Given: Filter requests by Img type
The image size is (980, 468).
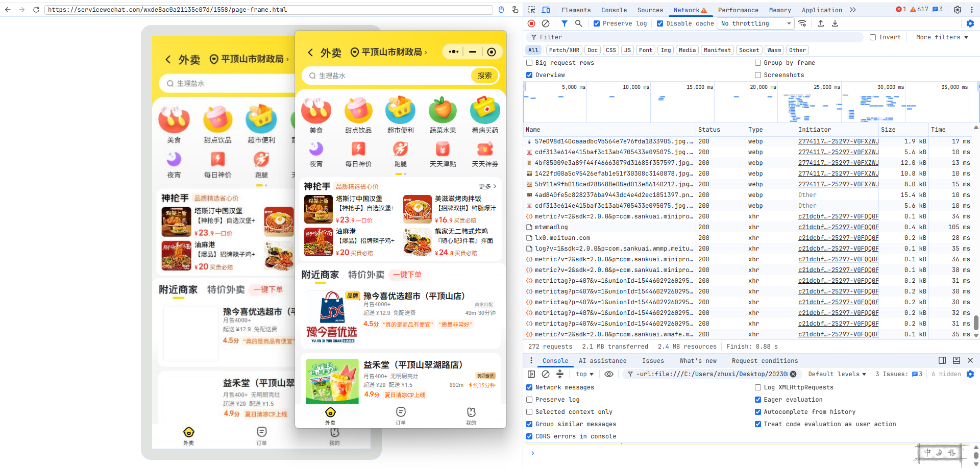Looking at the screenshot, I should (666, 50).
